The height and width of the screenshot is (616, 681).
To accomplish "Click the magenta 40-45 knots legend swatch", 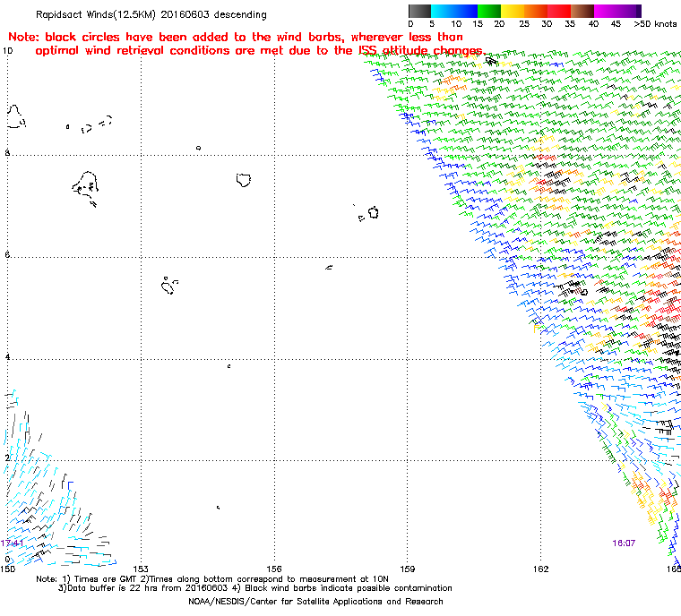I will pos(606,11).
